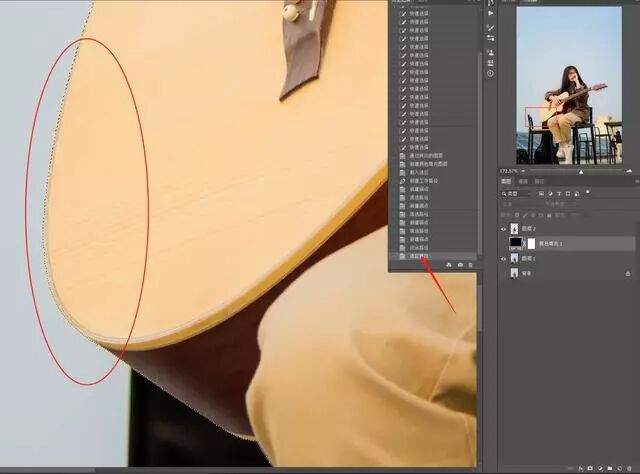Open the Actions panel play icon

click(490, 13)
